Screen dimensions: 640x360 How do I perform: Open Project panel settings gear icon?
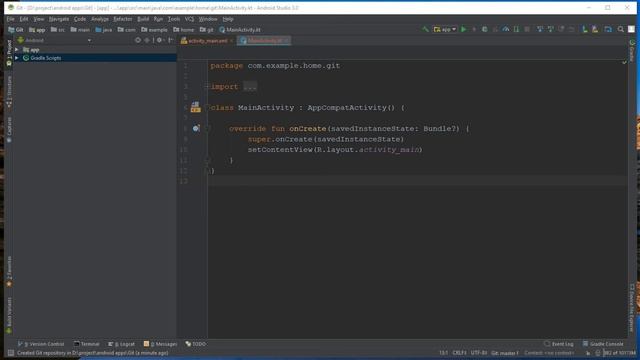[x=160, y=40]
